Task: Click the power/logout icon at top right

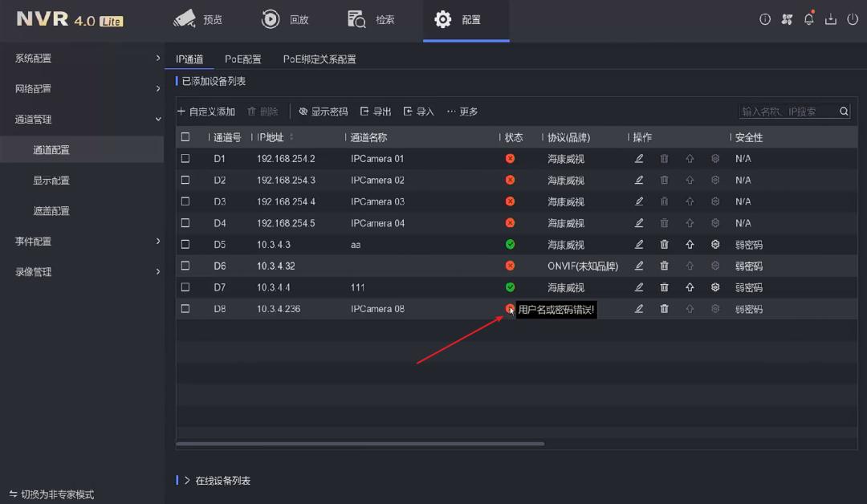Action: (853, 18)
